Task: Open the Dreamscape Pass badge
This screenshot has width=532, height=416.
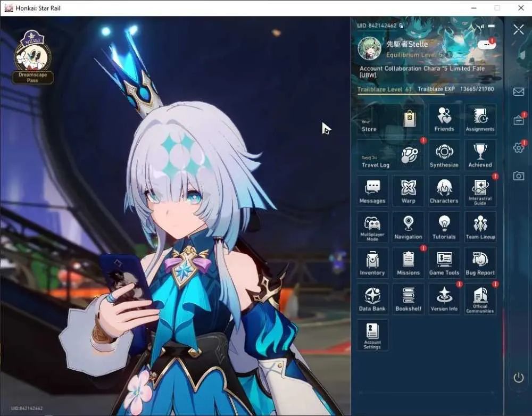Action: point(32,57)
